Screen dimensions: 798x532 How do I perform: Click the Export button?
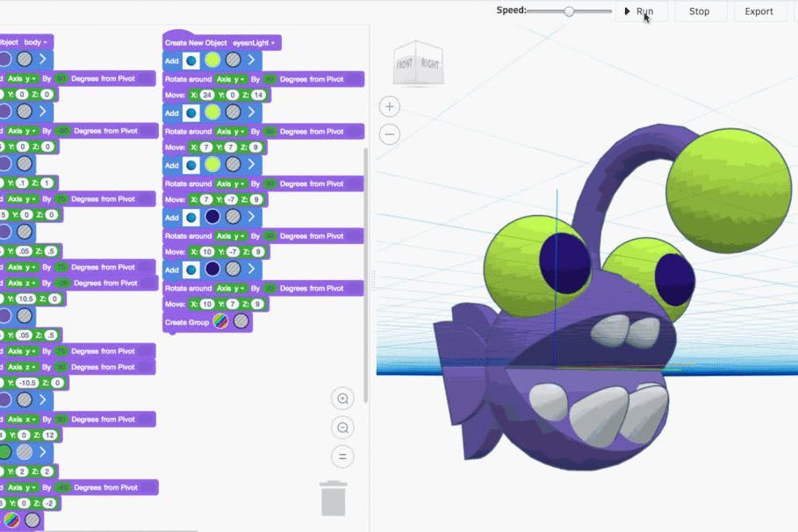(x=758, y=11)
